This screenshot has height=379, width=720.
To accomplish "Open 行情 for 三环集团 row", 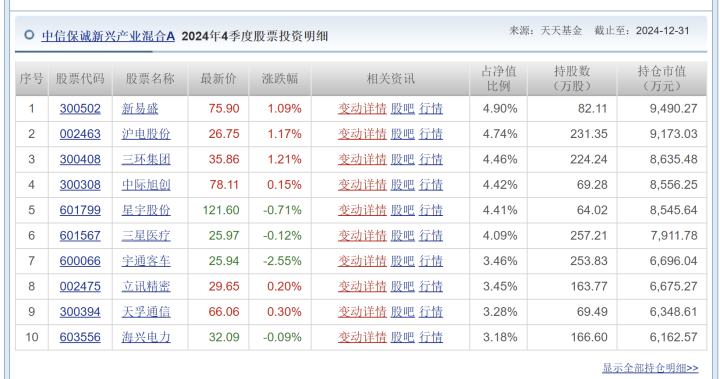I will [x=431, y=159].
